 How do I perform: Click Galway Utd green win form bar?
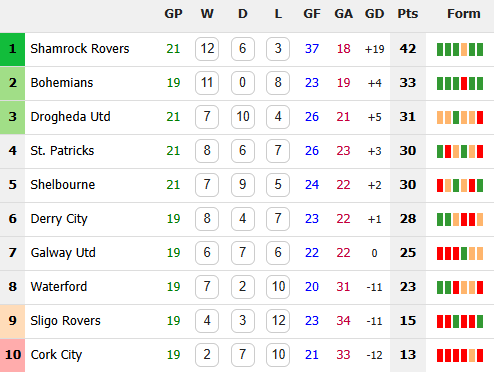coord(464,253)
